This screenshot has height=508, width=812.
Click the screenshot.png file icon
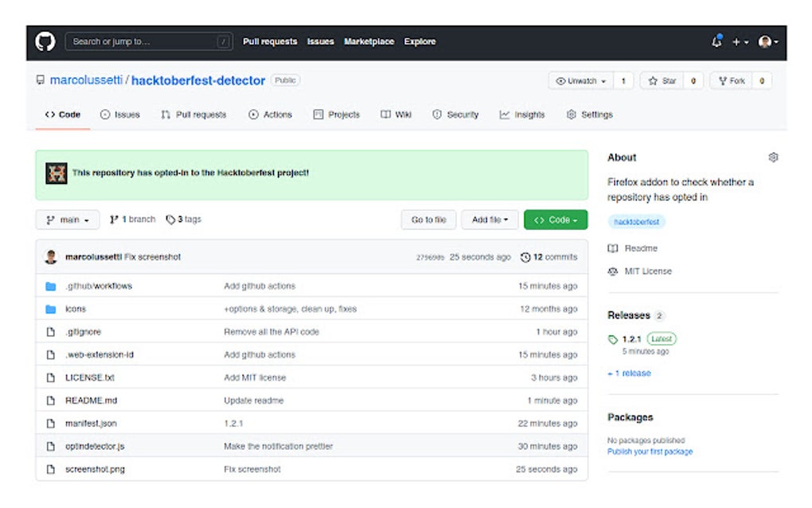tap(49, 469)
